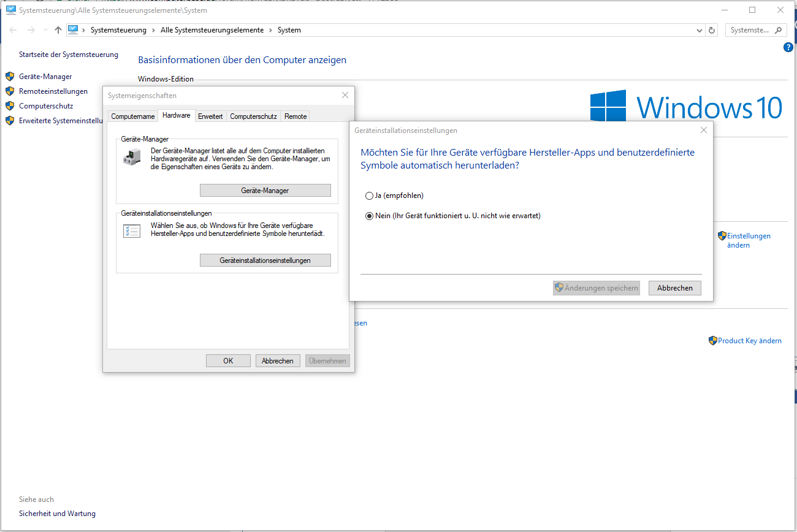Open Erweiterte Systemeinstellungen sidebar link
Viewport: 797px width, 532px height.
click(x=60, y=121)
